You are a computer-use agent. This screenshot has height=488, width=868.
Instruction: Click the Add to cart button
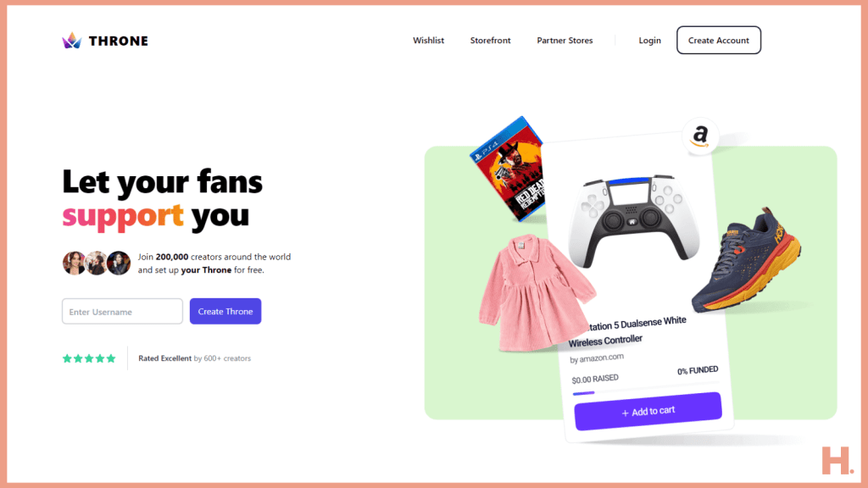point(648,411)
